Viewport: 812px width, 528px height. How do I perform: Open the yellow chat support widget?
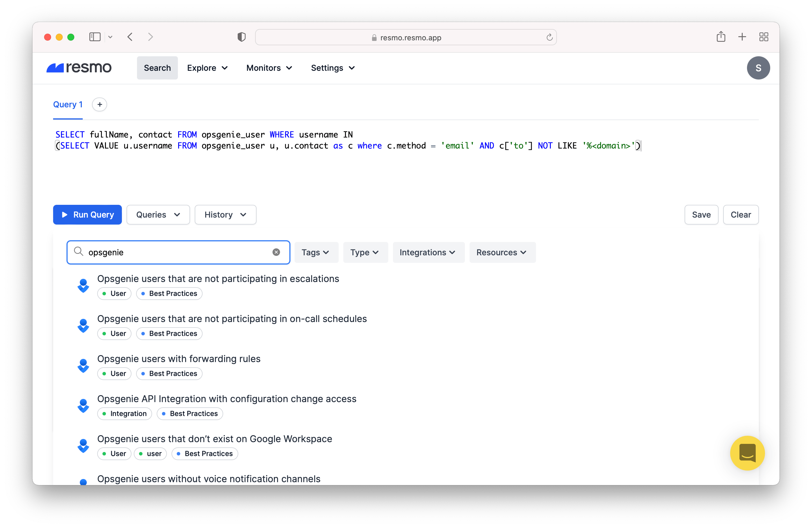pos(747,453)
